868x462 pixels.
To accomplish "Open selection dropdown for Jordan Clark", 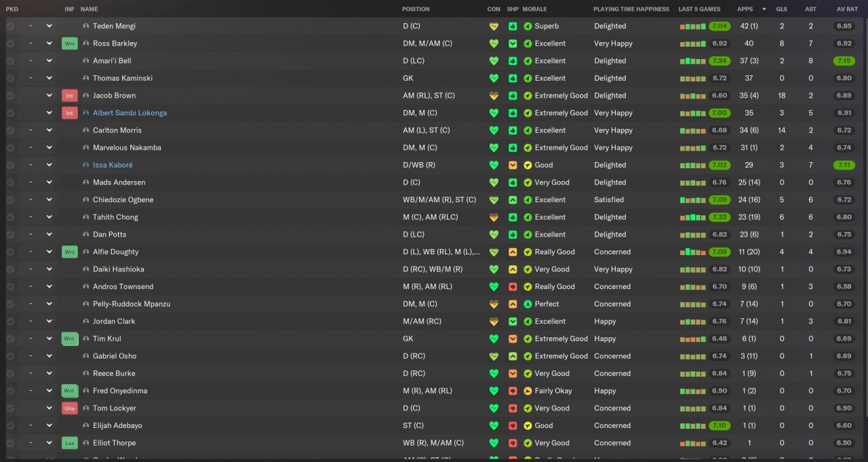I will point(49,322).
